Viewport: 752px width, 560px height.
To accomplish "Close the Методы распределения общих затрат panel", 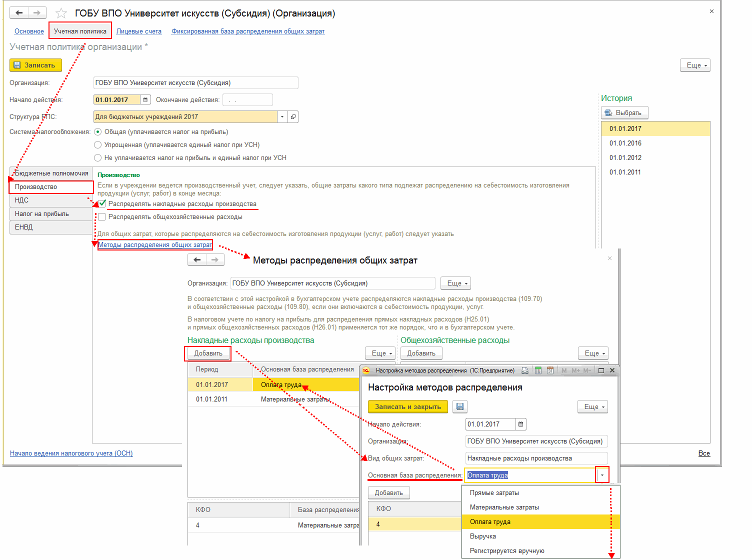I will tap(609, 258).
